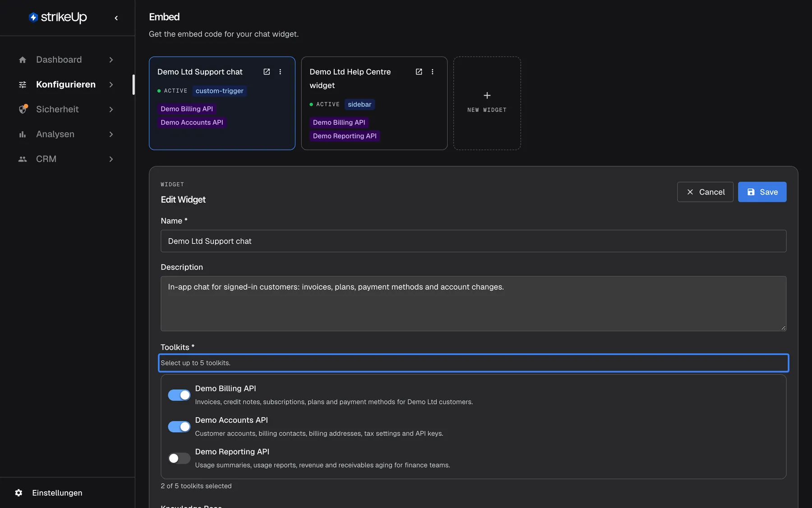Click the sidebar tag on Help Centre widget
The width and height of the screenshot is (812, 508).
[360, 104]
